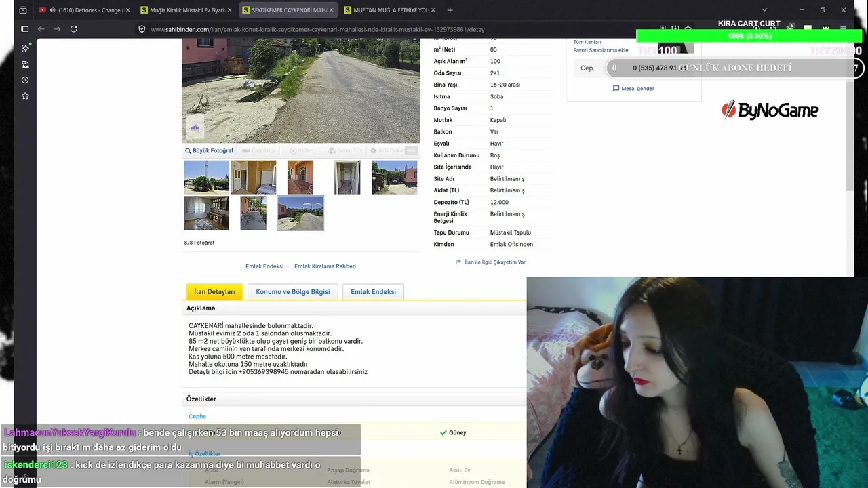Click the complaint flag icon
This screenshot has width=868, height=488.
[459, 262]
